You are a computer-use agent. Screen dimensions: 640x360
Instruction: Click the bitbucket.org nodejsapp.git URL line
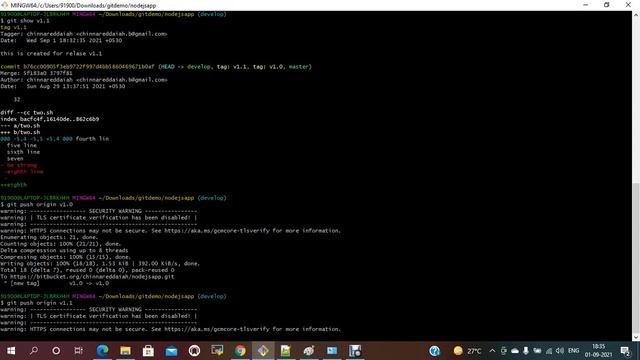[x=87, y=277]
